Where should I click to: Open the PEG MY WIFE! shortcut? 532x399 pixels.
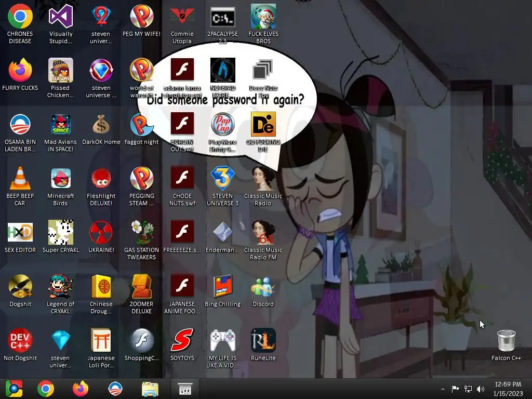pos(141,21)
